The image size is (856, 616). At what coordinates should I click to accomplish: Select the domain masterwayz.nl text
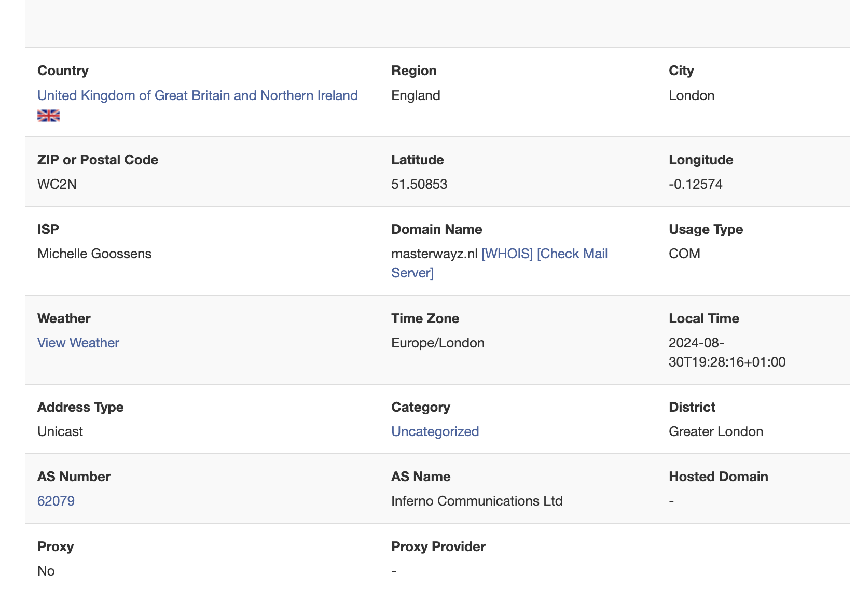[435, 254]
